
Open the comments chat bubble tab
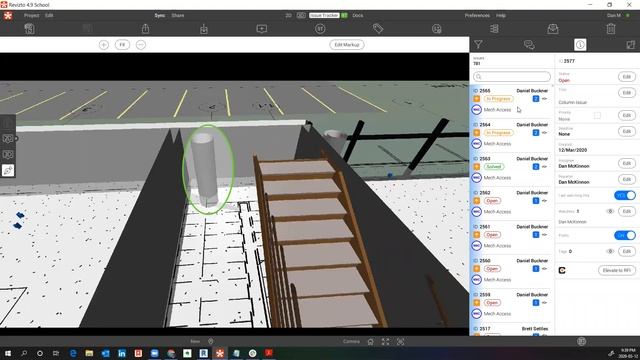click(529, 44)
